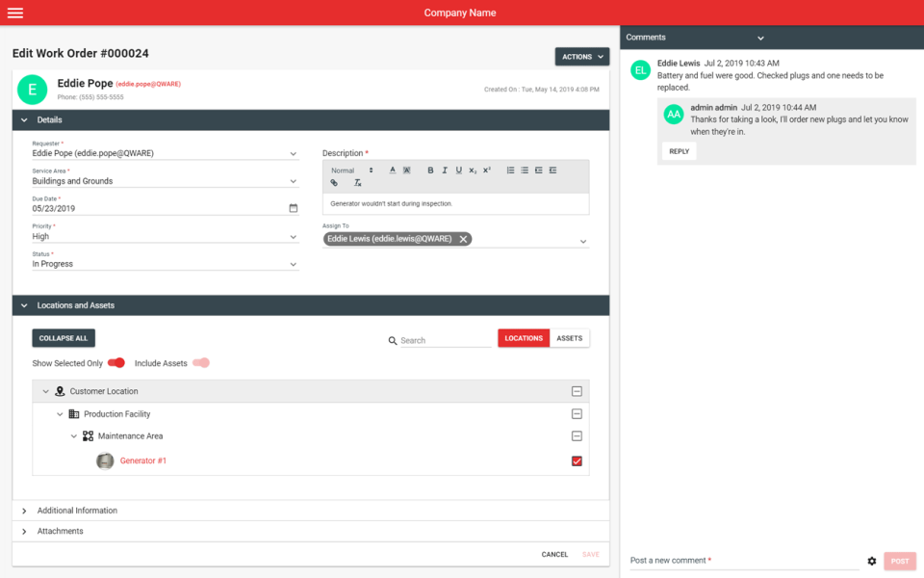Switch to the Assets tab
This screenshot has width=924, height=578.
point(569,338)
